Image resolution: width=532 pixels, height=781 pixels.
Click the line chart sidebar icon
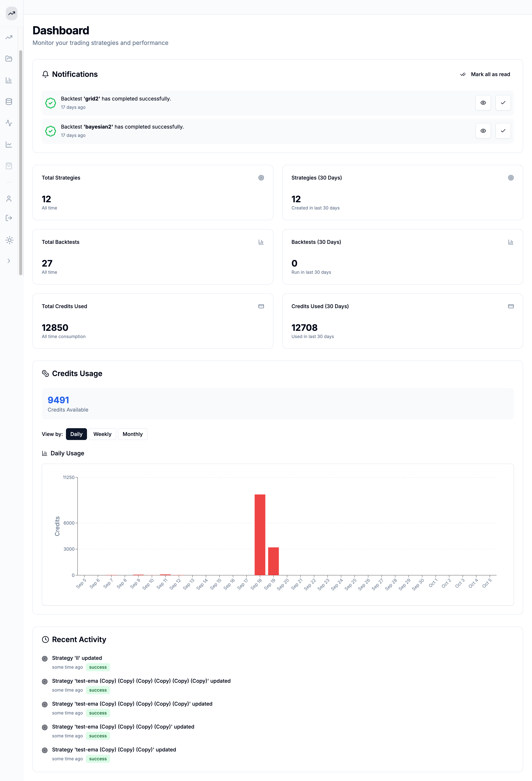click(9, 144)
